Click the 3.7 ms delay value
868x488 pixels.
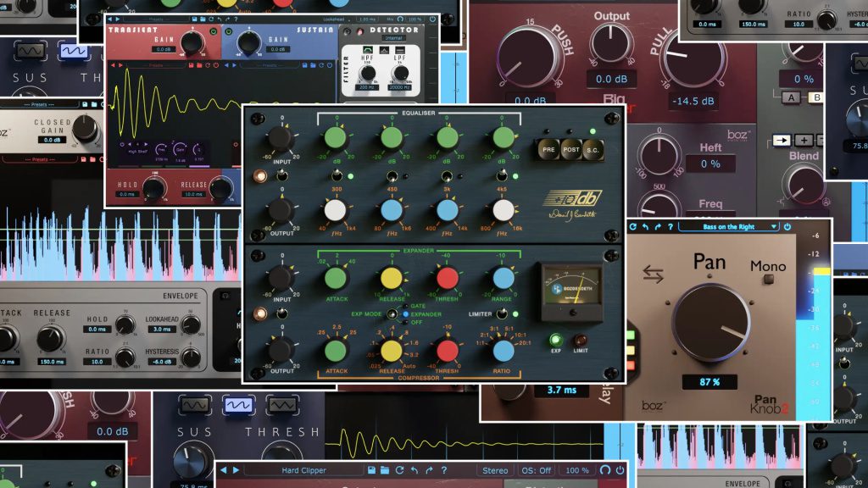(561, 390)
